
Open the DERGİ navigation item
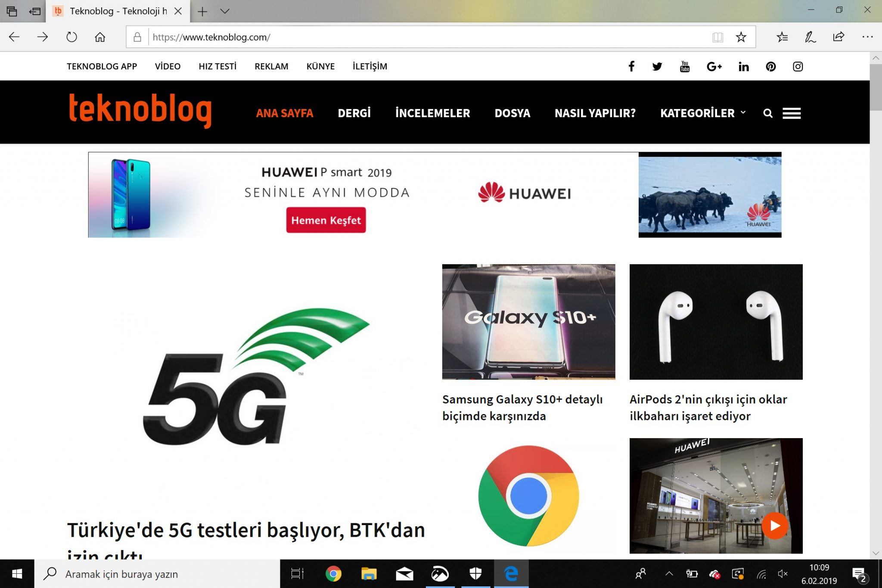click(354, 113)
